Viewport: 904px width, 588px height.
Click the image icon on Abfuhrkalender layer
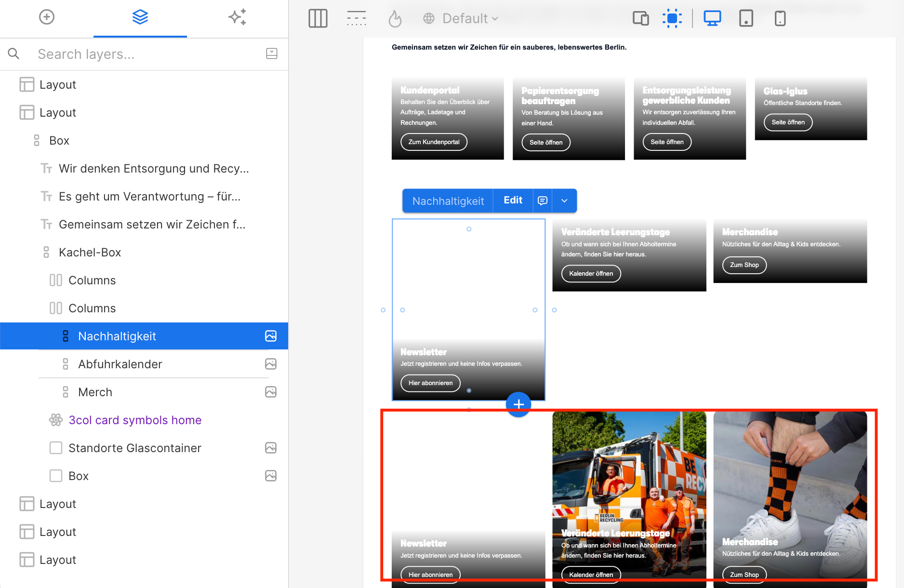coord(271,364)
